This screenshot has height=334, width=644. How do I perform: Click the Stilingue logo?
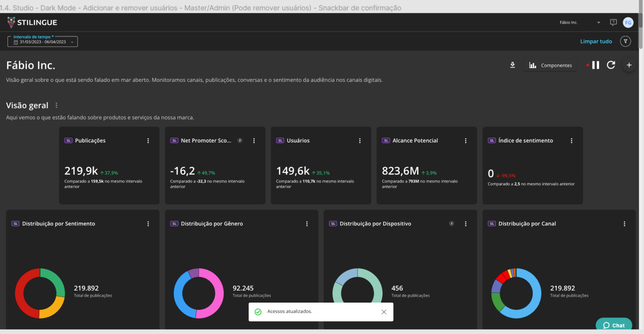(32, 22)
